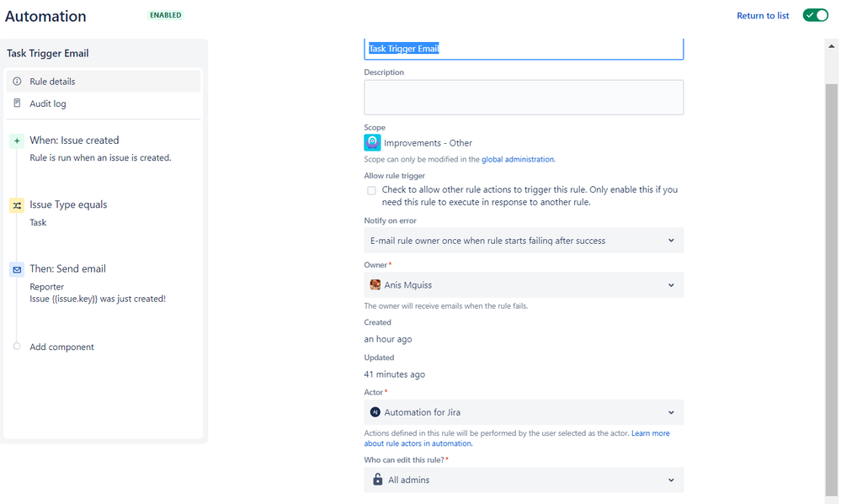
Task: Click the unlocked padlock icon beside All admins
Action: (378, 480)
